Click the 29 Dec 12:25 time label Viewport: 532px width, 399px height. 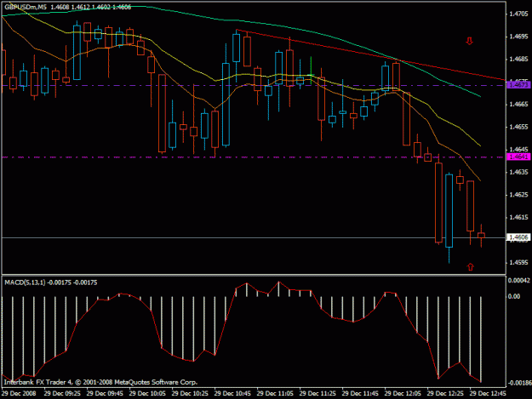(x=445, y=393)
